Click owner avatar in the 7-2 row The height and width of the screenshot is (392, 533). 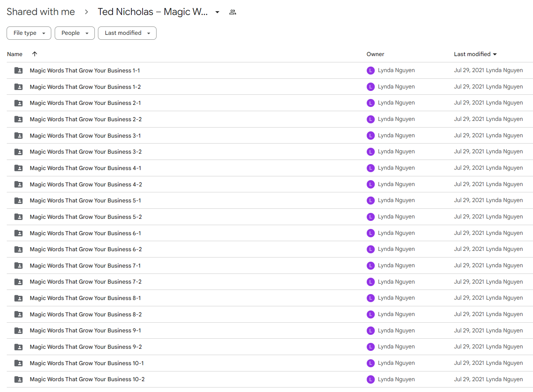[371, 282]
